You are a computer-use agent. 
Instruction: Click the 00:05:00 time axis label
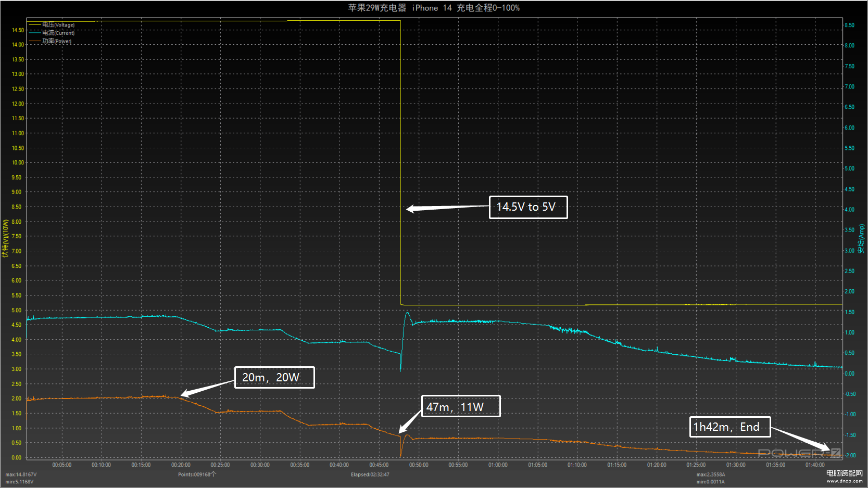click(62, 465)
